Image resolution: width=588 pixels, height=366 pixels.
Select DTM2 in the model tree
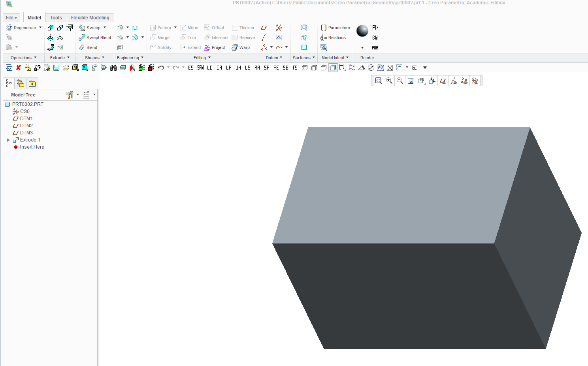point(26,125)
